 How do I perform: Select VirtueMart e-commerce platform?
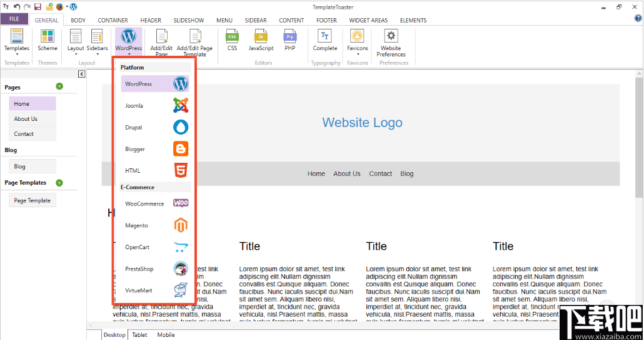coord(155,291)
